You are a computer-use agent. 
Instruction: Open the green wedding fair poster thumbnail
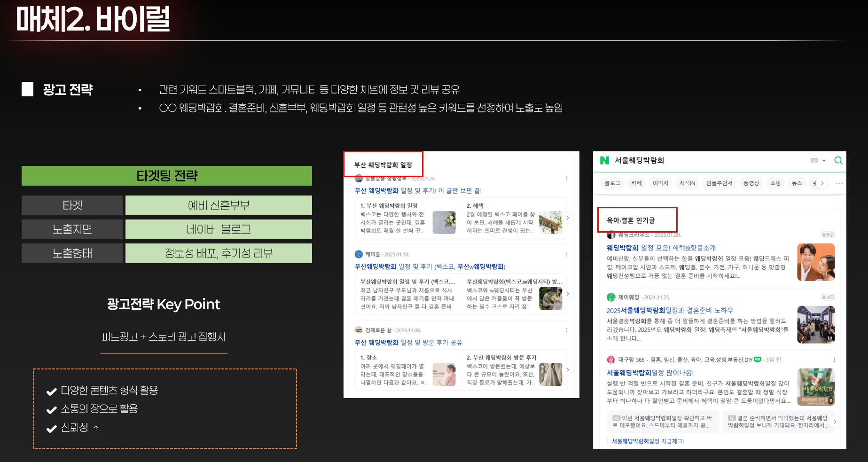point(816,387)
